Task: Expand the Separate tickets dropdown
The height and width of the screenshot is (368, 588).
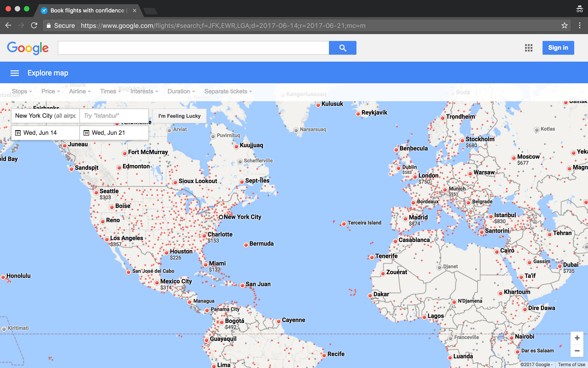Action: click(228, 91)
